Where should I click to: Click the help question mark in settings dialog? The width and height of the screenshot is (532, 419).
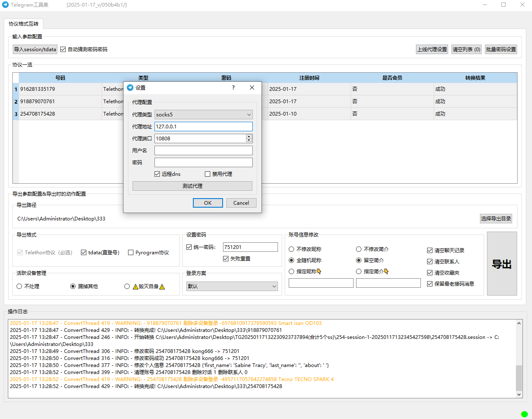tap(233, 88)
